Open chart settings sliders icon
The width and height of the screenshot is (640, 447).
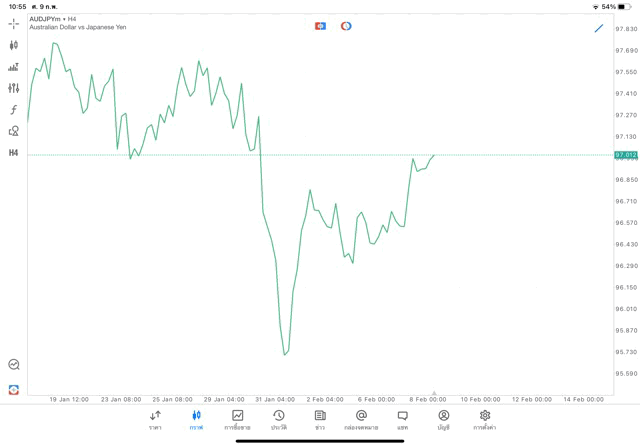coord(13,88)
